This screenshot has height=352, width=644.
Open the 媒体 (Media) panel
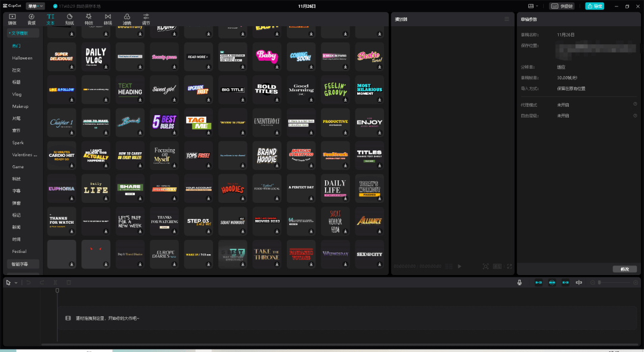(x=12, y=19)
